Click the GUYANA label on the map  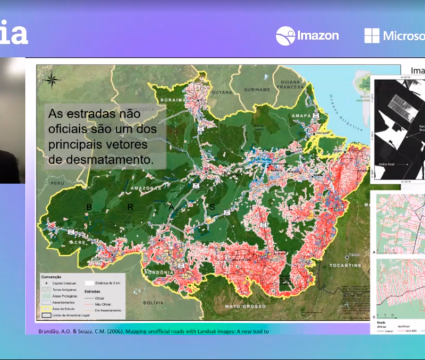pos(222,92)
